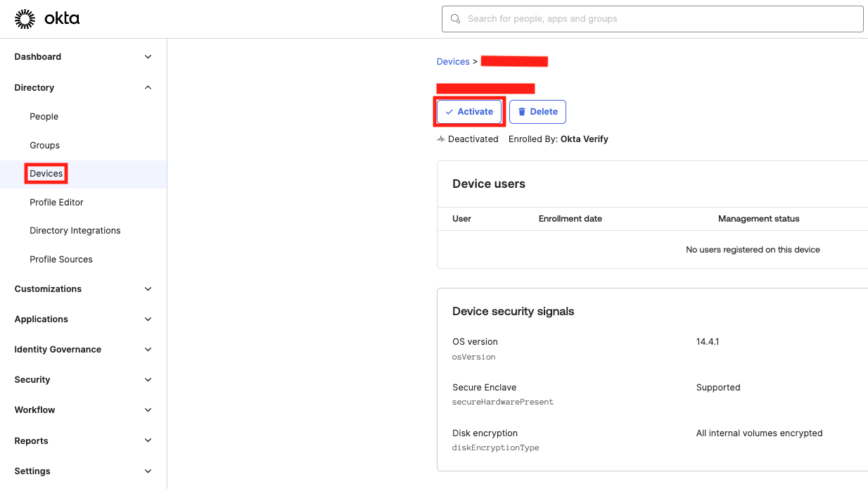868x489 pixels.
Task: Select Directory Integrations in the sidebar
Action: (x=75, y=230)
